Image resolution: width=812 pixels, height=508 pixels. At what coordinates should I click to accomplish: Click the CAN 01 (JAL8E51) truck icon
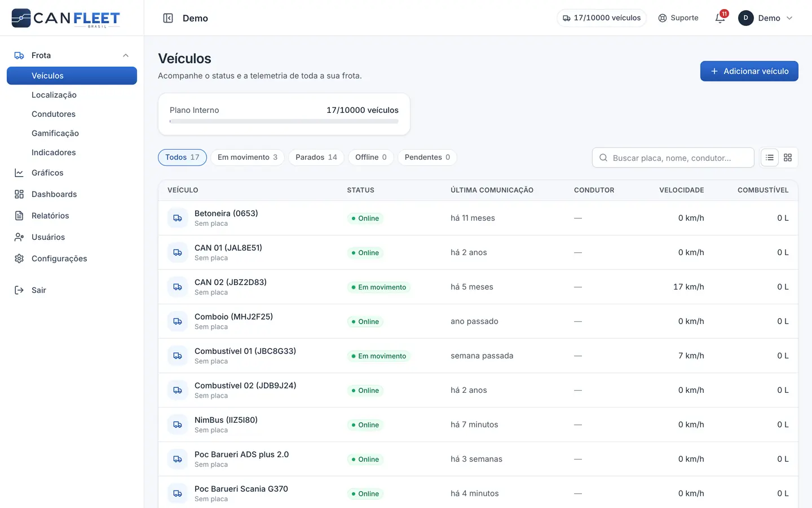tap(178, 252)
